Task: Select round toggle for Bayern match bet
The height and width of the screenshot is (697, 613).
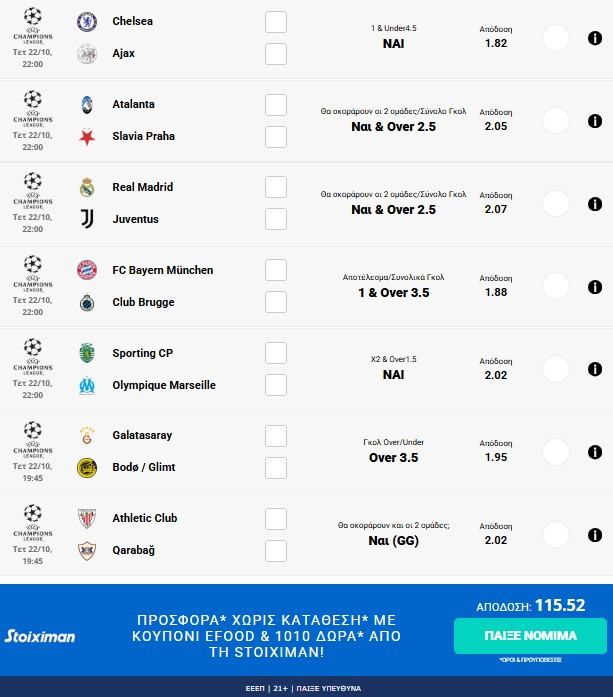Action: [x=556, y=286]
